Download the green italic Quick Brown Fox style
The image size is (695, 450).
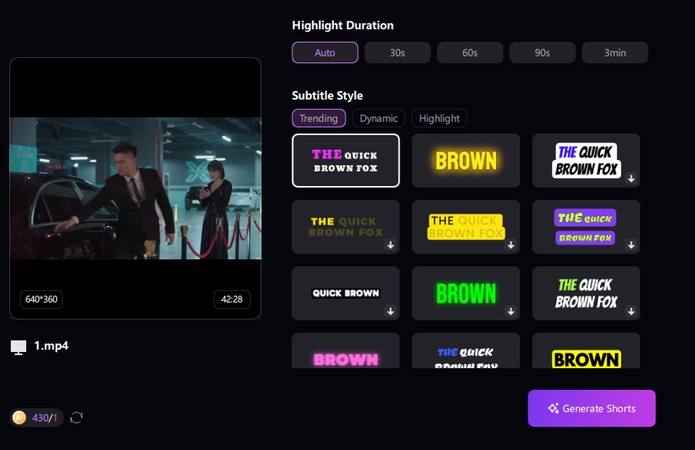point(631,311)
